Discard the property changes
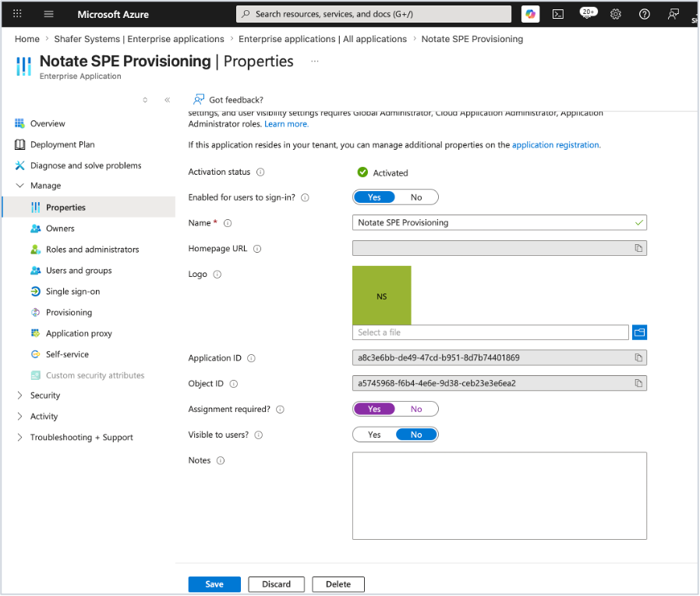Image resolution: width=700 pixels, height=596 pixels. click(x=277, y=584)
